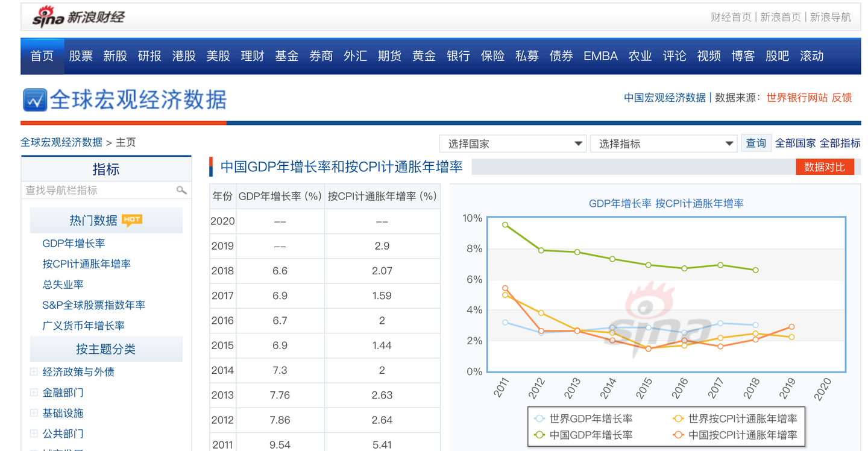Click the 查询 query button

point(756,143)
